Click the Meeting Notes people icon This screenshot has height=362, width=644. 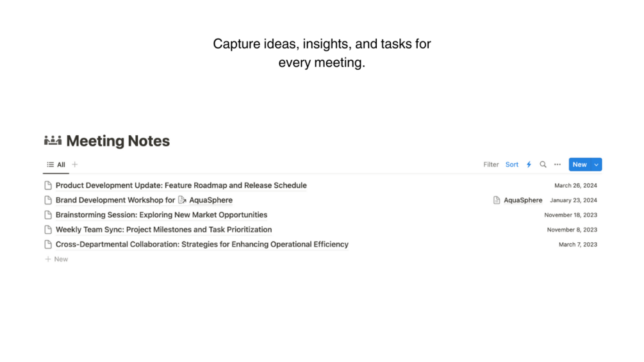click(53, 140)
